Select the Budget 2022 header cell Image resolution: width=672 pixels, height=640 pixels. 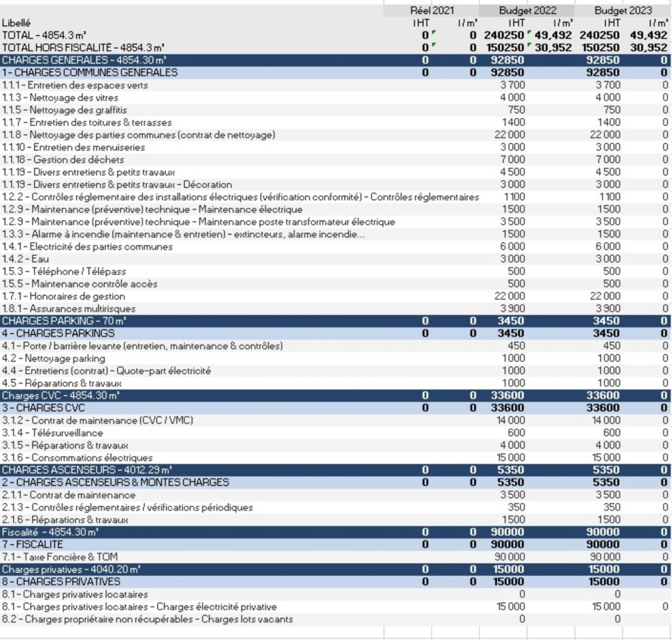click(x=526, y=10)
